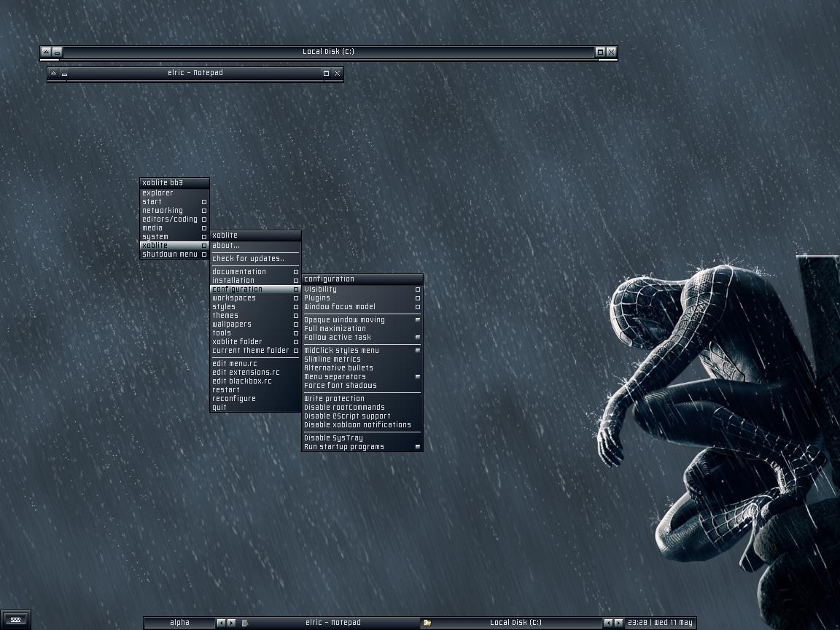Click the roll-up arrow on elric - Notepad titlebar
The image size is (840, 630).
pyautogui.click(x=53, y=73)
